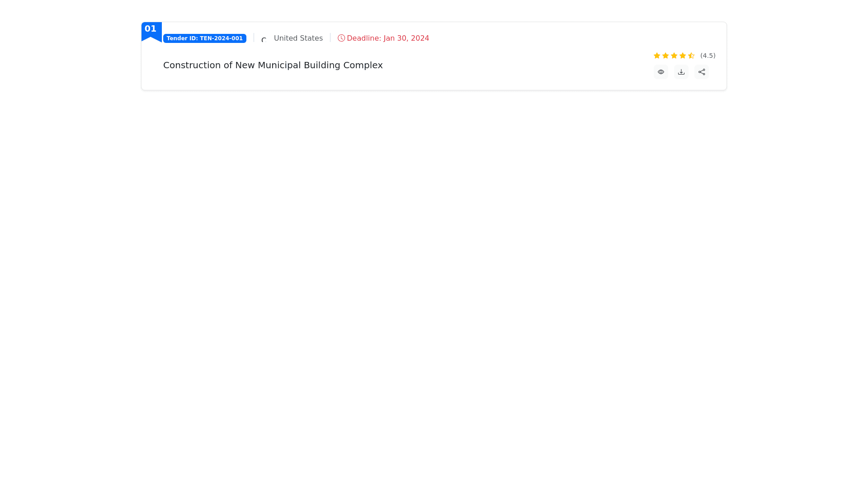Image resolution: width=868 pixels, height=488 pixels.
Task: Click the eye view icon button
Action: 660,72
